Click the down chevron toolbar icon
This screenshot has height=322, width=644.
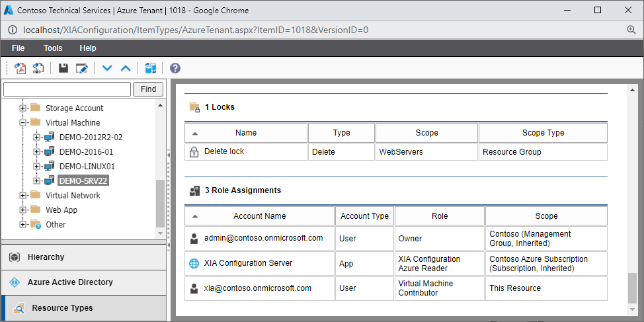pos(107,68)
